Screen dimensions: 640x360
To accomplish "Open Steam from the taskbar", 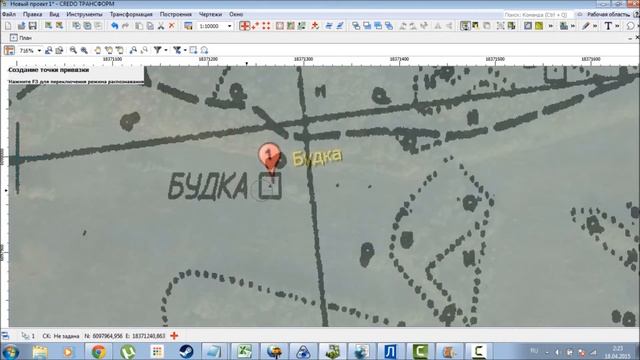I will pyautogui.click(x=187, y=351).
